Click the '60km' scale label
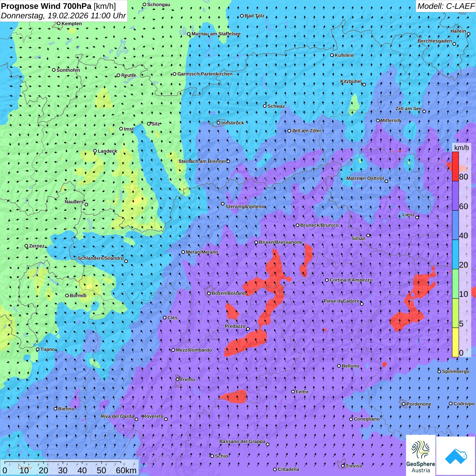Image resolution: width=476 pixels, height=476 pixels. (126, 470)
